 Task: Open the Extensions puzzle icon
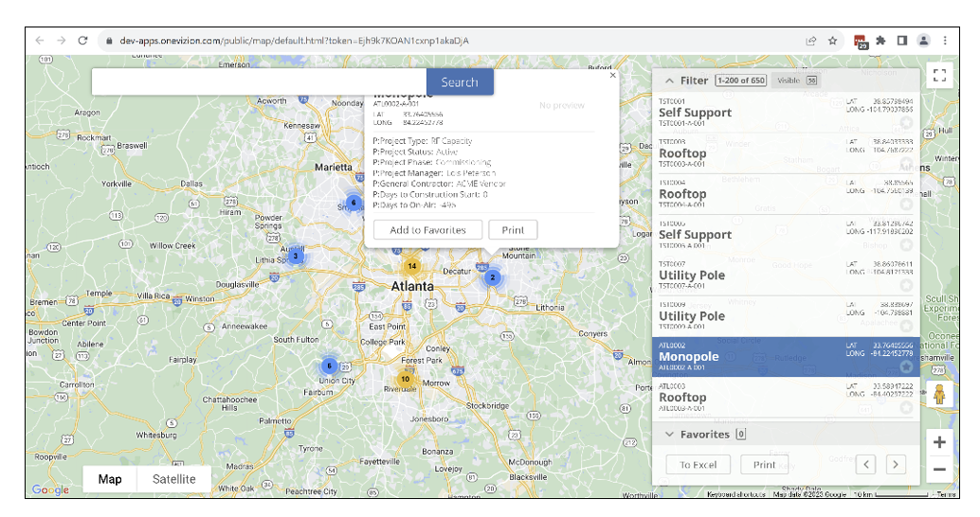pos(880,41)
